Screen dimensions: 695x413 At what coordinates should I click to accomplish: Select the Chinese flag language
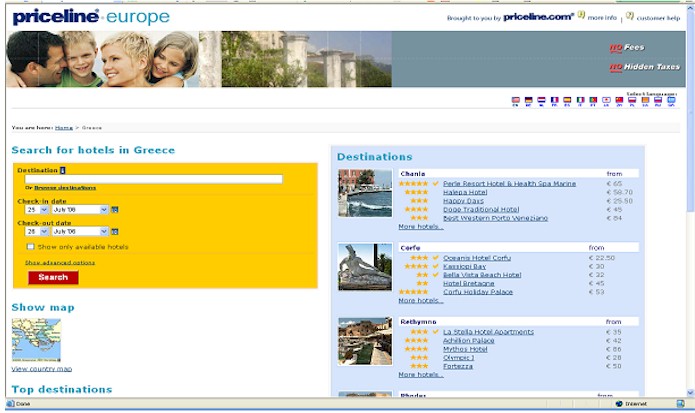click(x=619, y=101)
